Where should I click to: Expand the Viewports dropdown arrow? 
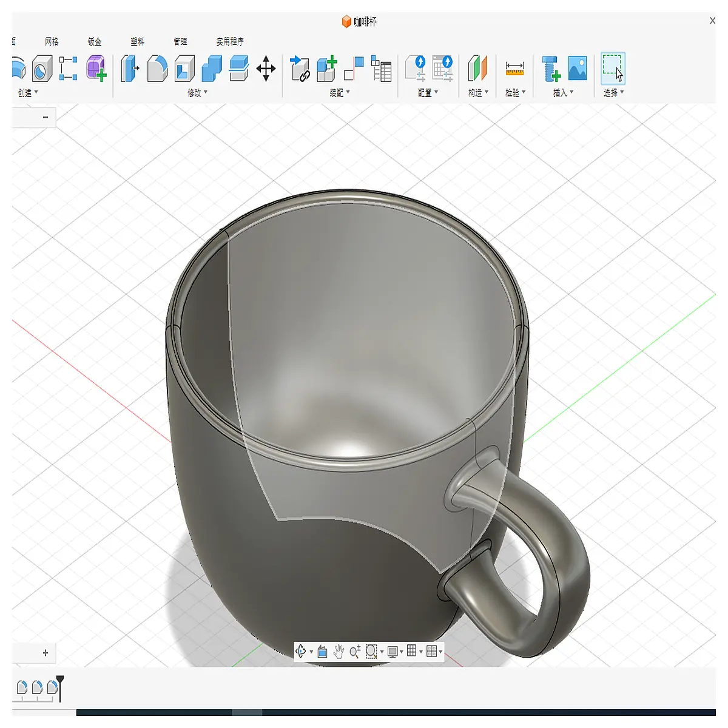440,652
